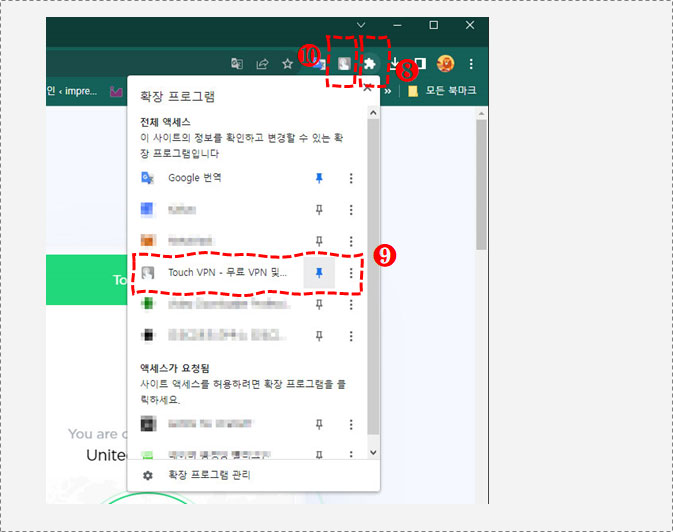Screen dimensions: 673x532
Task: Open more options for the green-icon extension
Action: 351,304
